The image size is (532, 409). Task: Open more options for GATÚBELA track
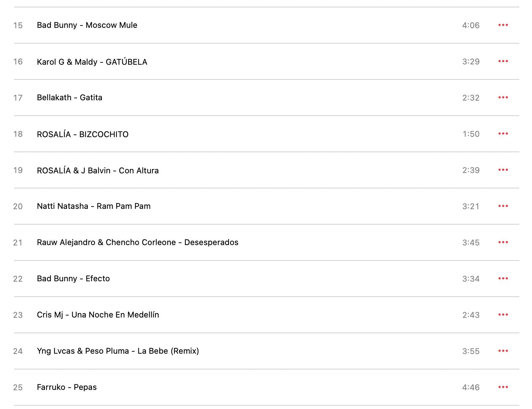tap(503, 61)
